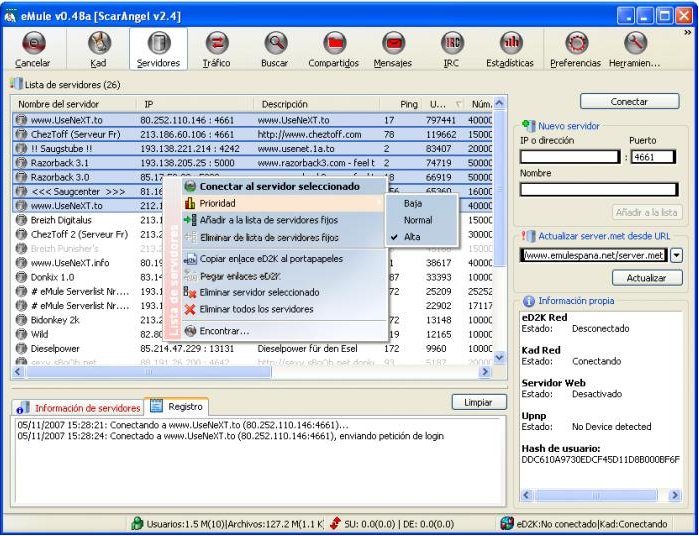
Task: Select the www.UseNeXT.info server row
Action: (253, 263)
